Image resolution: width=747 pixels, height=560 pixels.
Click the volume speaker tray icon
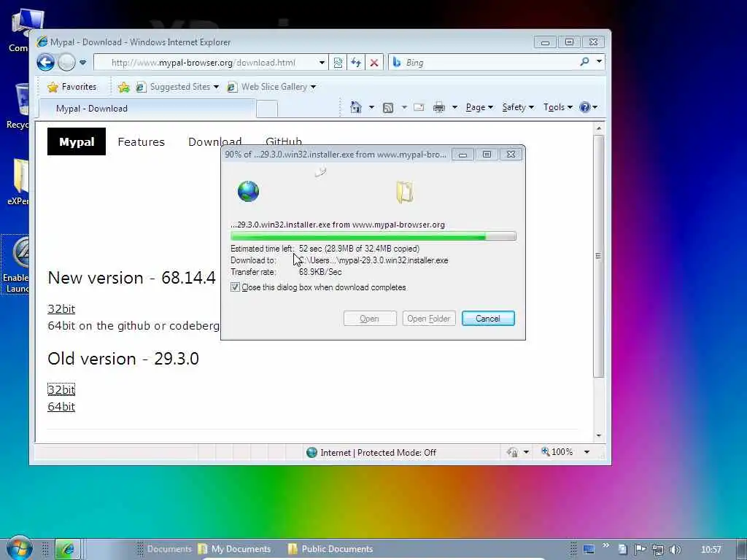click(675, 550)
